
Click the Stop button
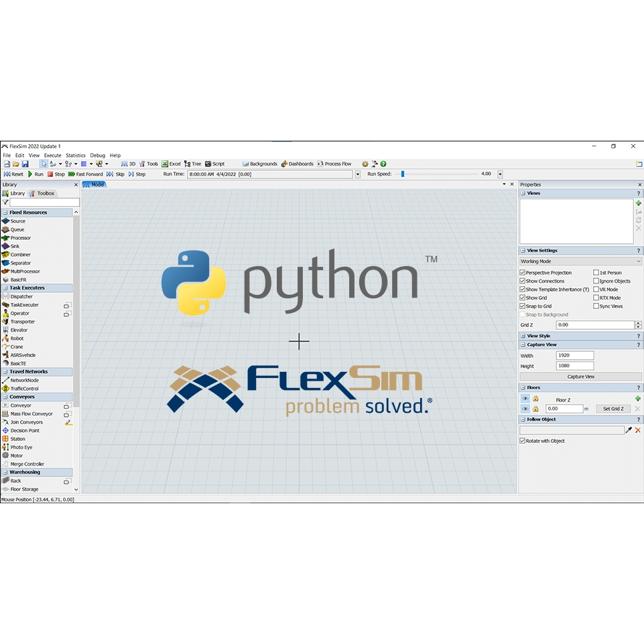56,174
